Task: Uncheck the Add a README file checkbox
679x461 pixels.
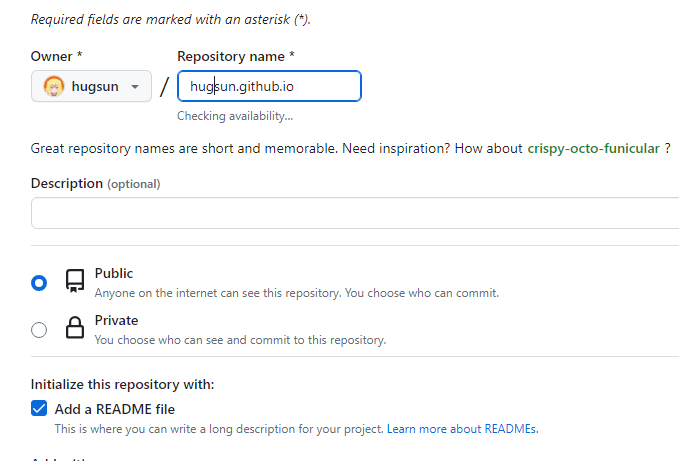Action: 39,408
